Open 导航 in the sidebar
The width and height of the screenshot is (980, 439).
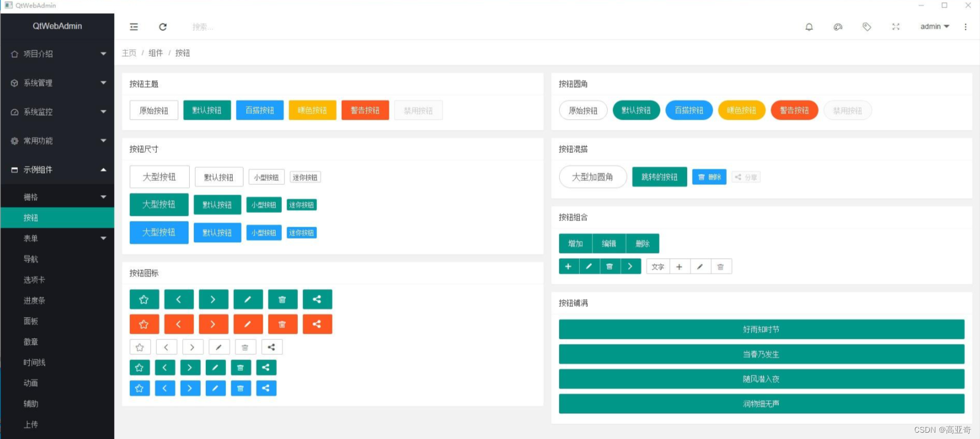(57, 259)
